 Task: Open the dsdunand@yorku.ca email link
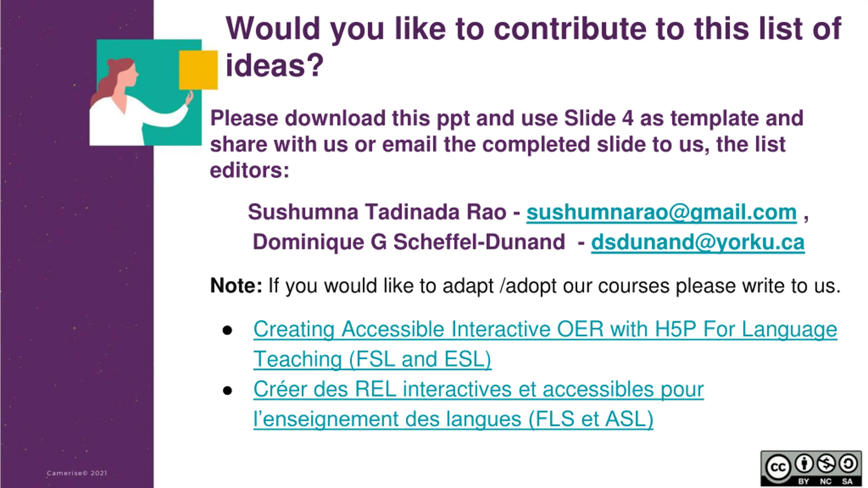pyautogui.click(x=698, y=242)
